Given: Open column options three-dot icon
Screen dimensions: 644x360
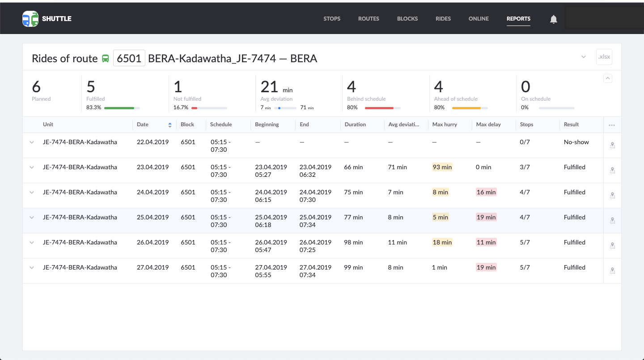Looking at the screenshot, I should [x=612, y=125].
